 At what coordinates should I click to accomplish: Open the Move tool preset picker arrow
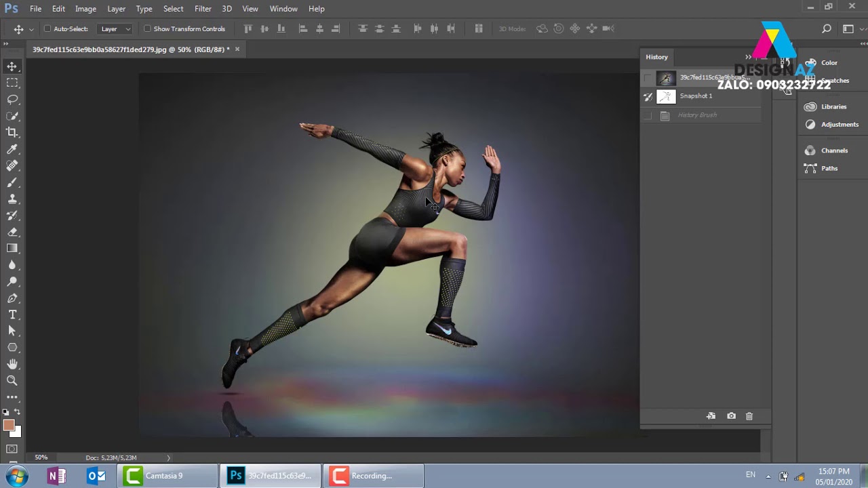coord(31,29)
